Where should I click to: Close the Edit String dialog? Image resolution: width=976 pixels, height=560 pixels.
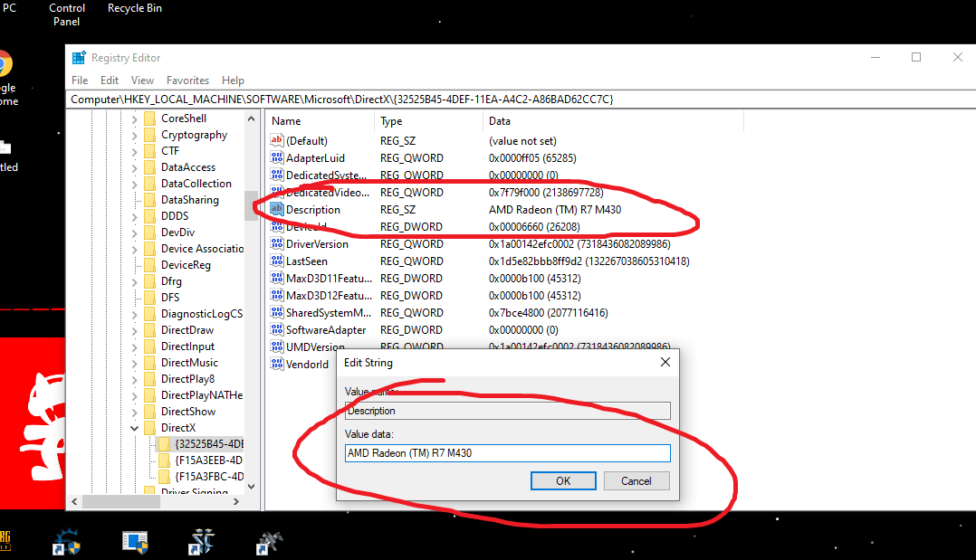665,362
